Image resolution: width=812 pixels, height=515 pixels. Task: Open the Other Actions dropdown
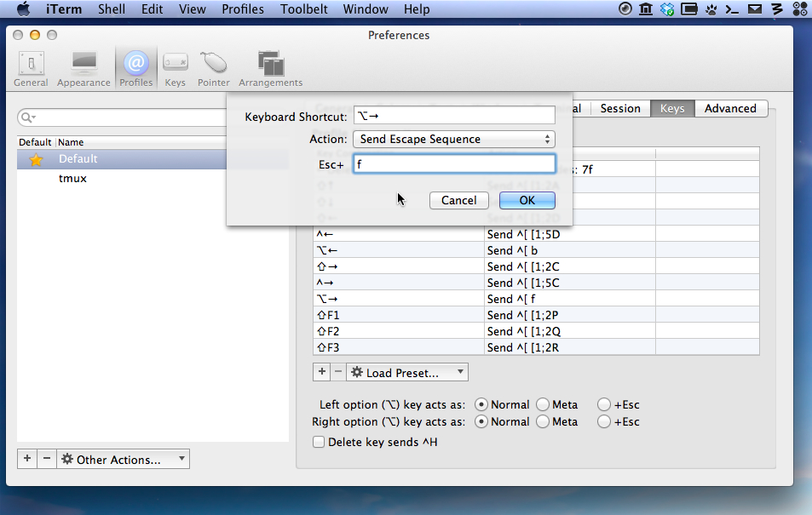(124, 459)
